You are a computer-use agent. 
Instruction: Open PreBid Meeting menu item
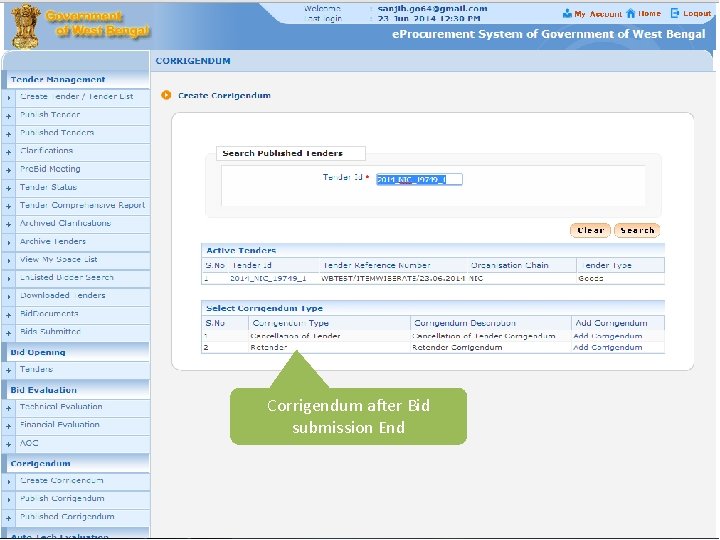50,169
